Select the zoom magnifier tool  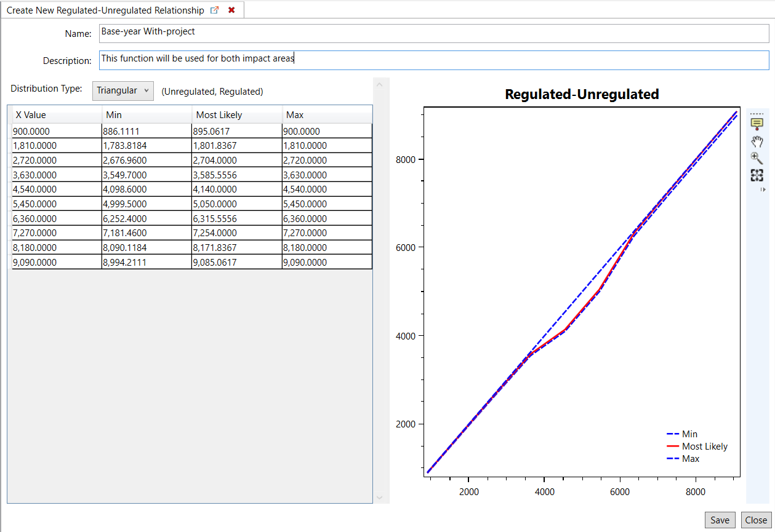point(757,159)
